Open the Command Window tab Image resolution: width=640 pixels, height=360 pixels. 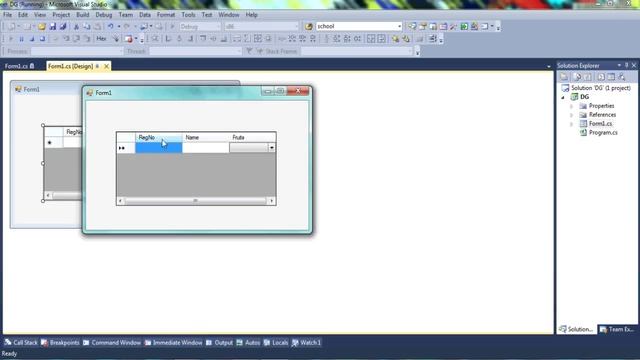click(112, 342)
